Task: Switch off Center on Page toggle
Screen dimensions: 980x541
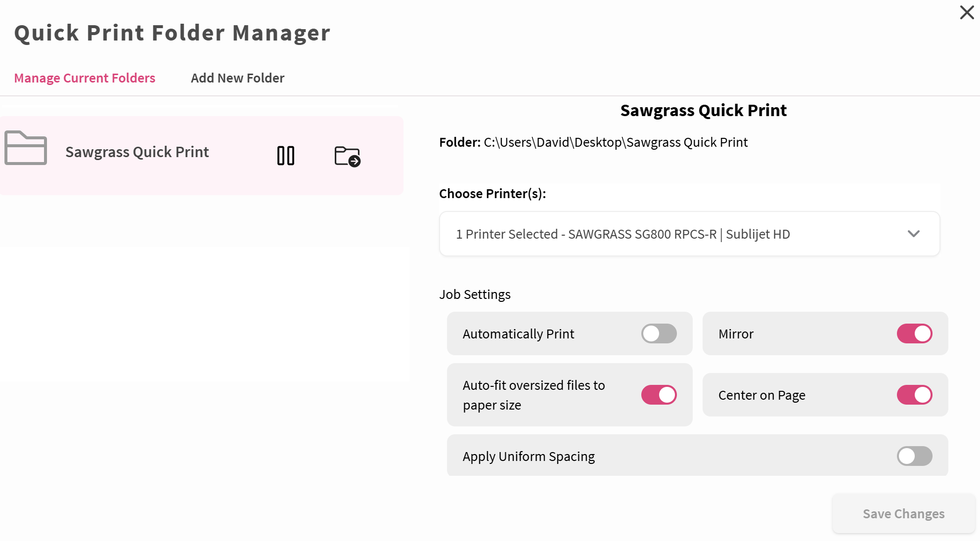Action: click(x=914, y=395)
